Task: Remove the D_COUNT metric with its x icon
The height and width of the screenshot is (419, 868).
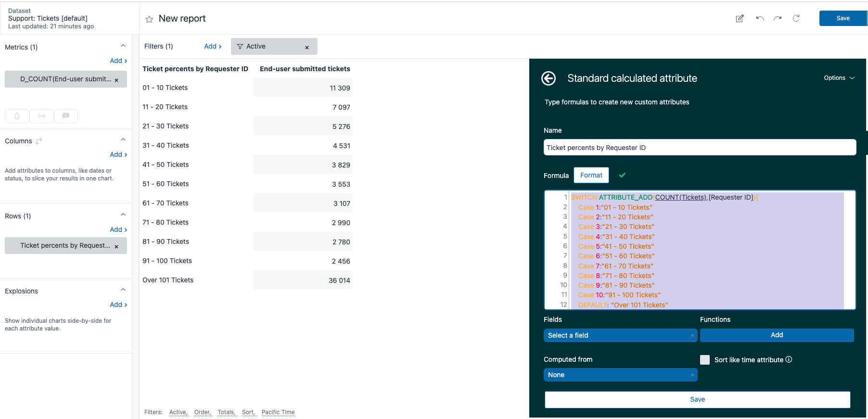Action: coord(116,80)
